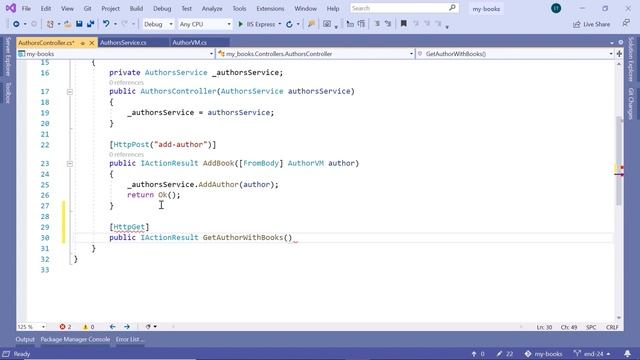
Task: Open the Extensions menu
Action: click(x=270, y=9)
